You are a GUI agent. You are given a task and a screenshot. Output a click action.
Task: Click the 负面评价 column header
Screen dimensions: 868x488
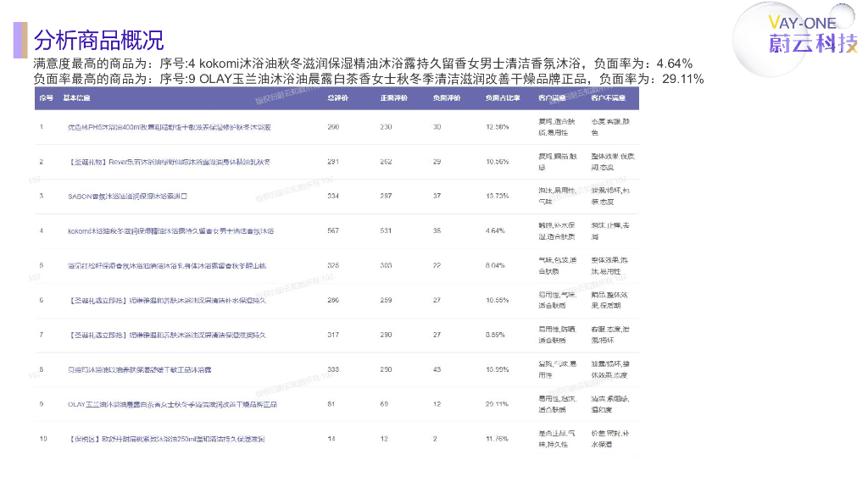point(447,98)
